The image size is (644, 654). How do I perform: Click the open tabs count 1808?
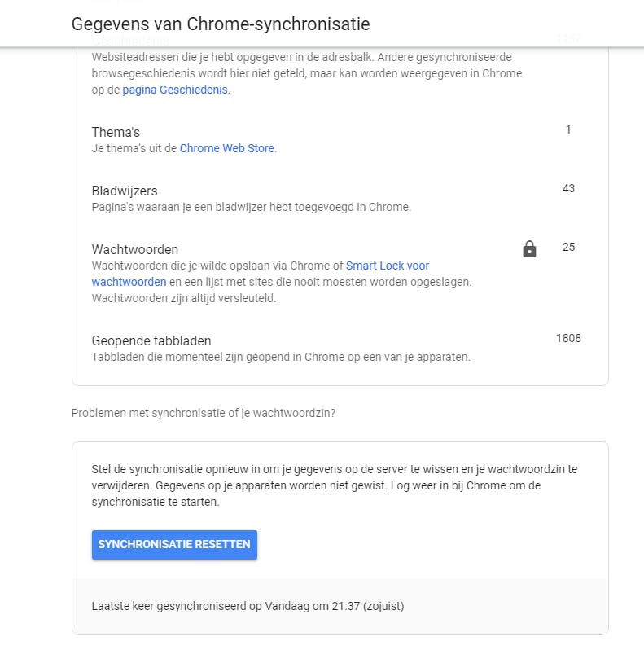click(568, 338)
